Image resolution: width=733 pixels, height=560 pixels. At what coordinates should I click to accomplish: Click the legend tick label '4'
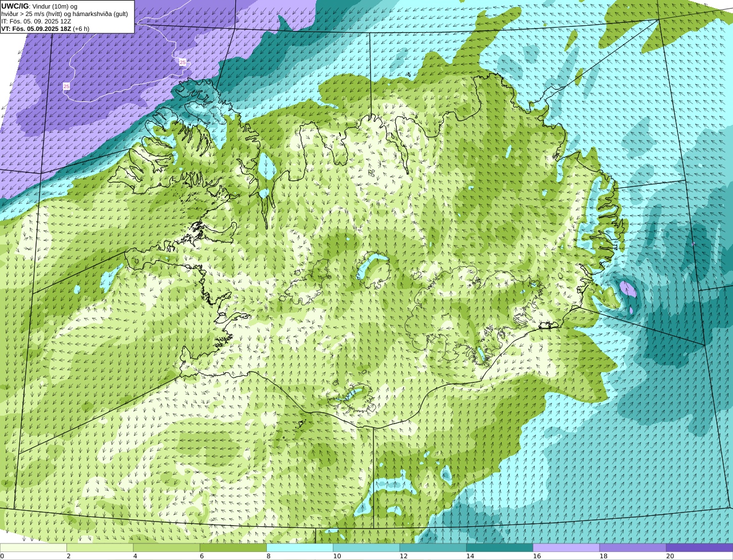coord(135,556)
